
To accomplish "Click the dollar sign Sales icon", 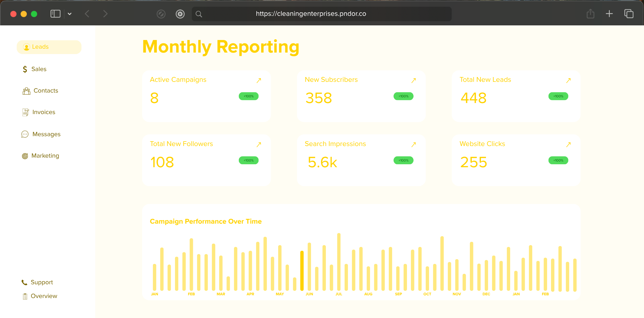I will pyautogui.click(x=25, y=69).
